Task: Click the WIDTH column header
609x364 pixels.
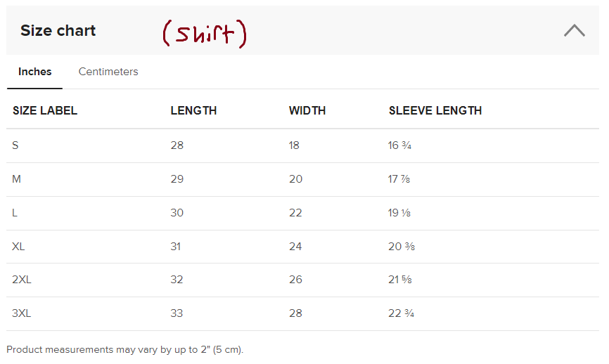Action: [x=307, y=110]
